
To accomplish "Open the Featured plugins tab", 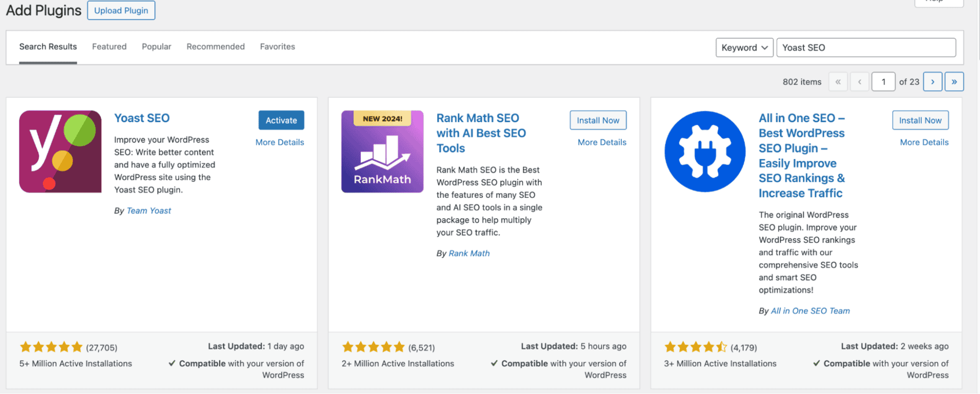I will tap(109, 47).
